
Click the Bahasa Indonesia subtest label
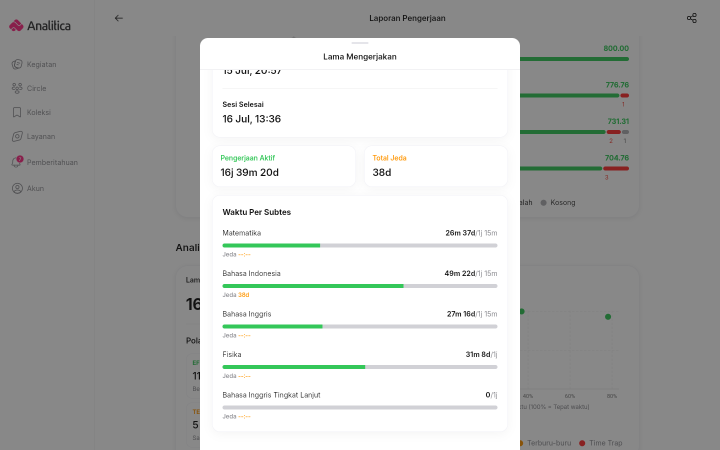(x=251, y=273)
